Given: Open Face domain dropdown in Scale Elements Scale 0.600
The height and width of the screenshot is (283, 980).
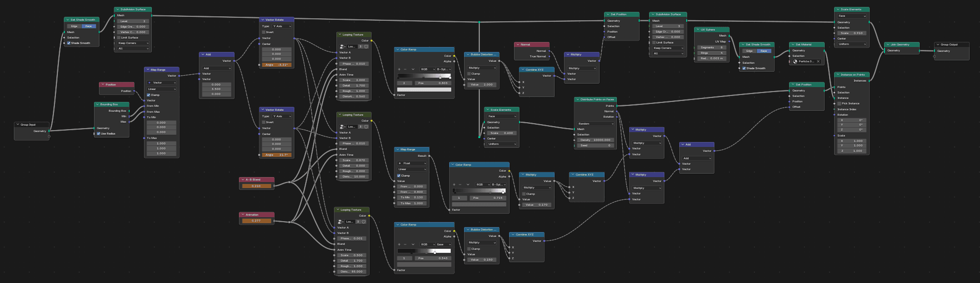Looking at the screenshot, I should pyautogui.click(x=502, y=116).
